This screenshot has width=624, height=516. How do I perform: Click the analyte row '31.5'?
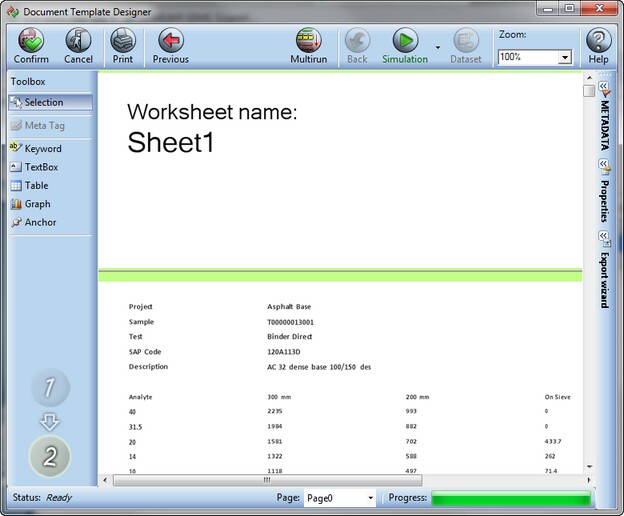pyautogui.click(x=135, y=427)
